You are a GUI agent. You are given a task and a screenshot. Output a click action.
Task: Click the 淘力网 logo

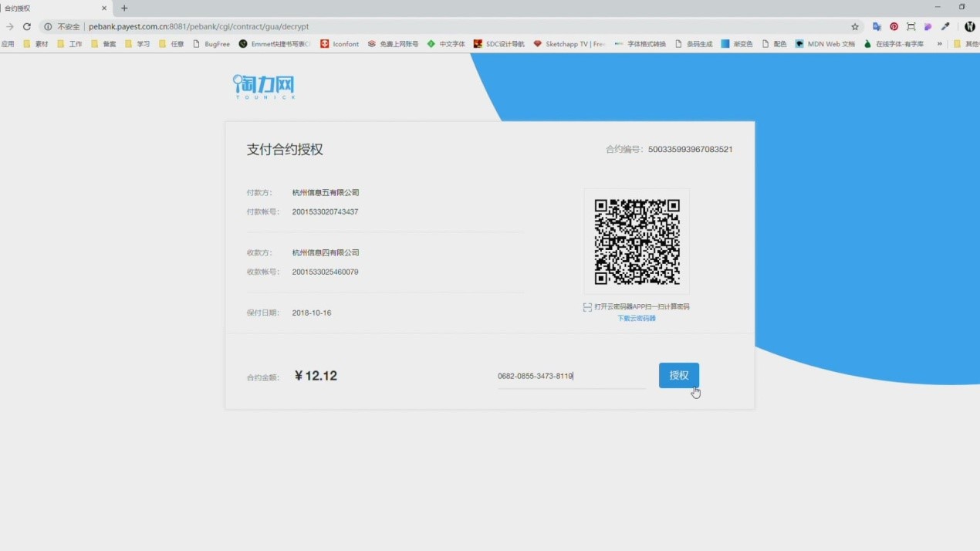[264, 86]
